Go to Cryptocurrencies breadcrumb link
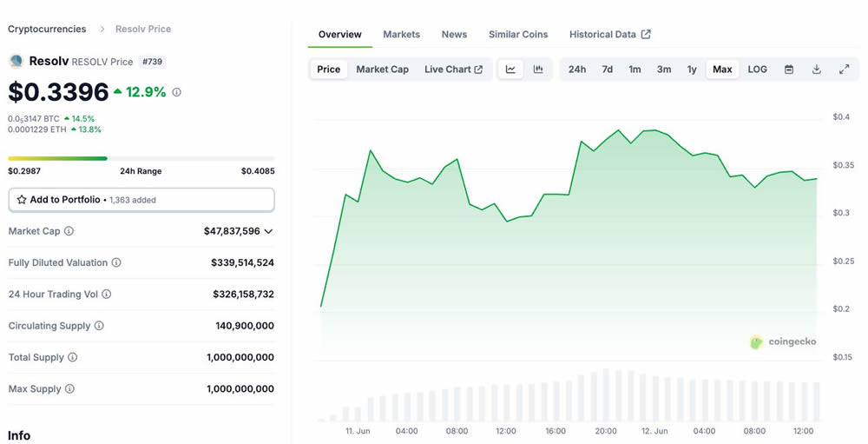The width and height of the screenshot is (868, 444). click(47, 29)
